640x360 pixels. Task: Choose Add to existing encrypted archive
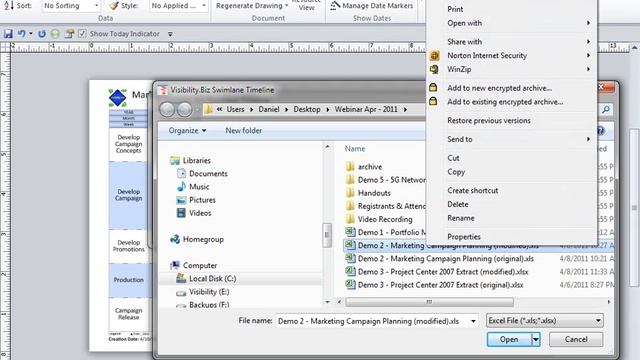point(505,102)
